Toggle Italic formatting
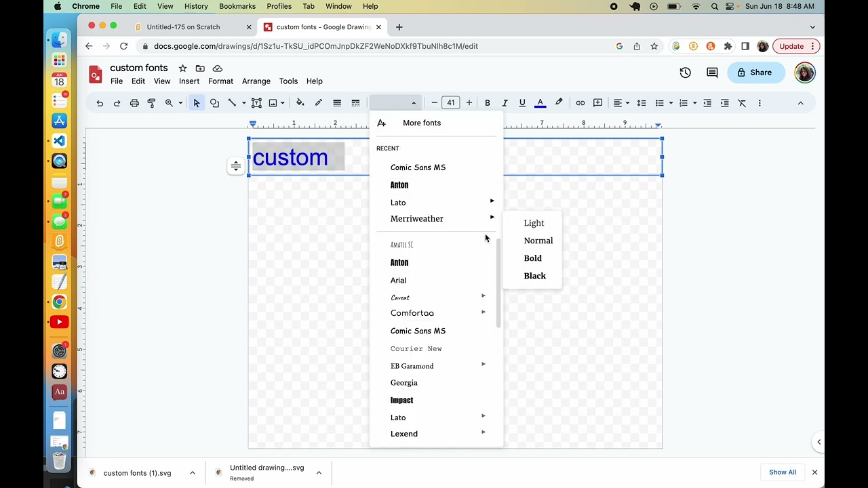Image resolution: width=868 pixels, height=488 pixels. pos(505,103)
